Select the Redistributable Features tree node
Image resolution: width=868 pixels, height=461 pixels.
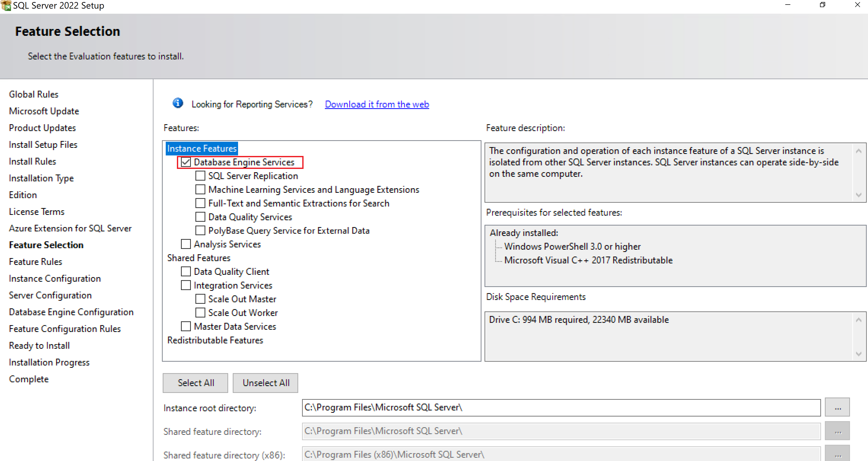click(x=215, y=340)
